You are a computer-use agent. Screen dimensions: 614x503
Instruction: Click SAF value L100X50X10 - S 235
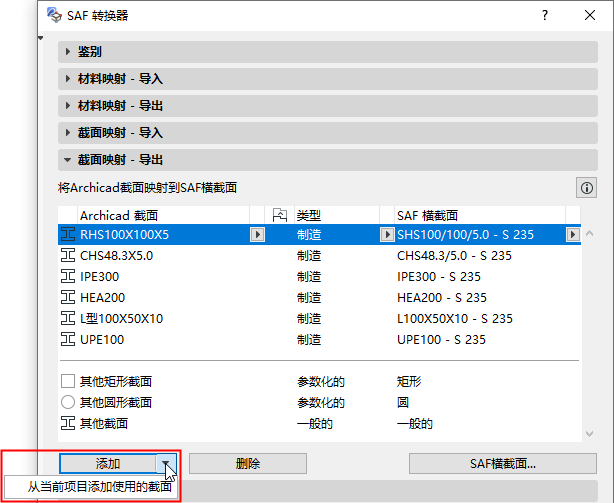tap(455, 318)
